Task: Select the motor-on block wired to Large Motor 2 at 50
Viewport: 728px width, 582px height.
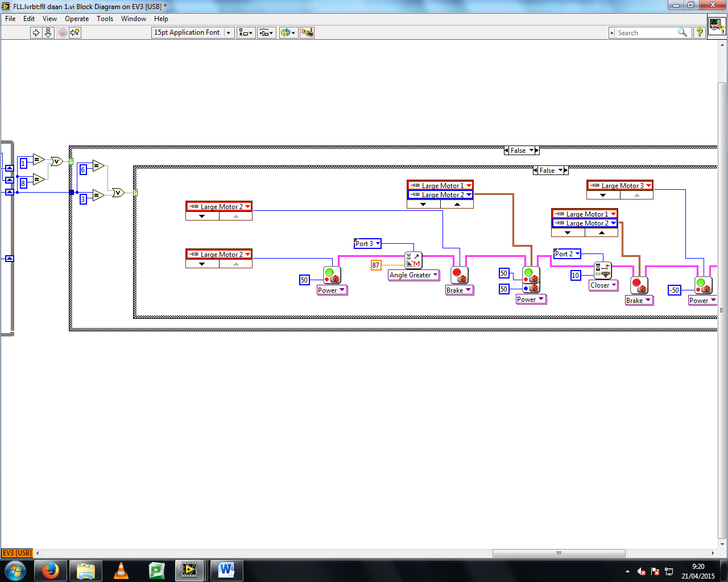Action: 332,275
